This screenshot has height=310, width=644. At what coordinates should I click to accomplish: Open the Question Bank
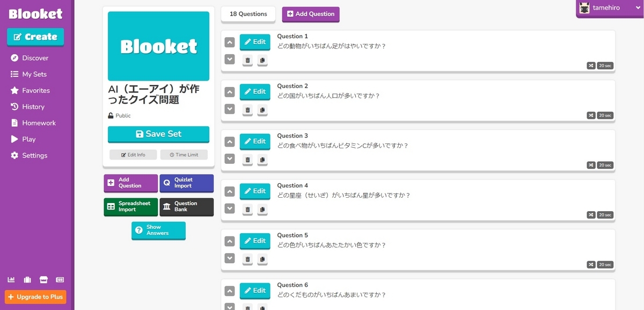[186, 206]
